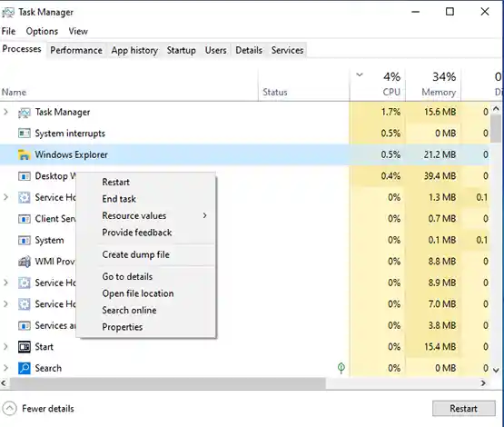Viewport: 504px width, 427px height.
Task: Expand the Task Manager process group
Action: tap(5, 112)
